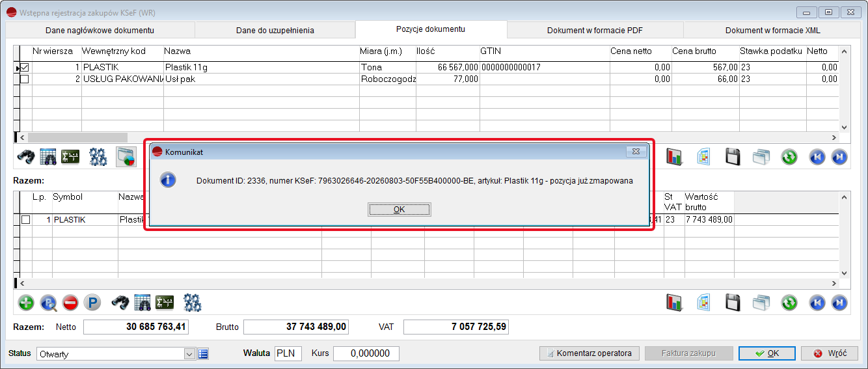The image size is (868, 369).
Task: Go to first record in upper toolbar
Action: coord(817,157)
